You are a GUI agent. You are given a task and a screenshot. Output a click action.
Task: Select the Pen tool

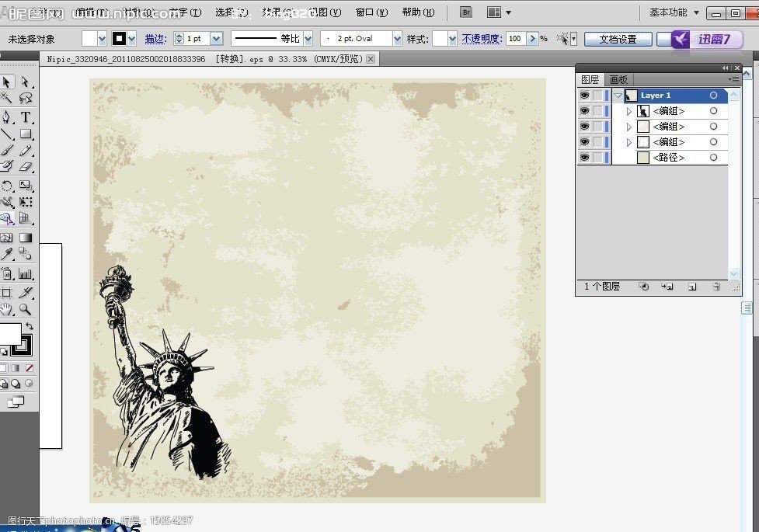(x=6, y=117)
